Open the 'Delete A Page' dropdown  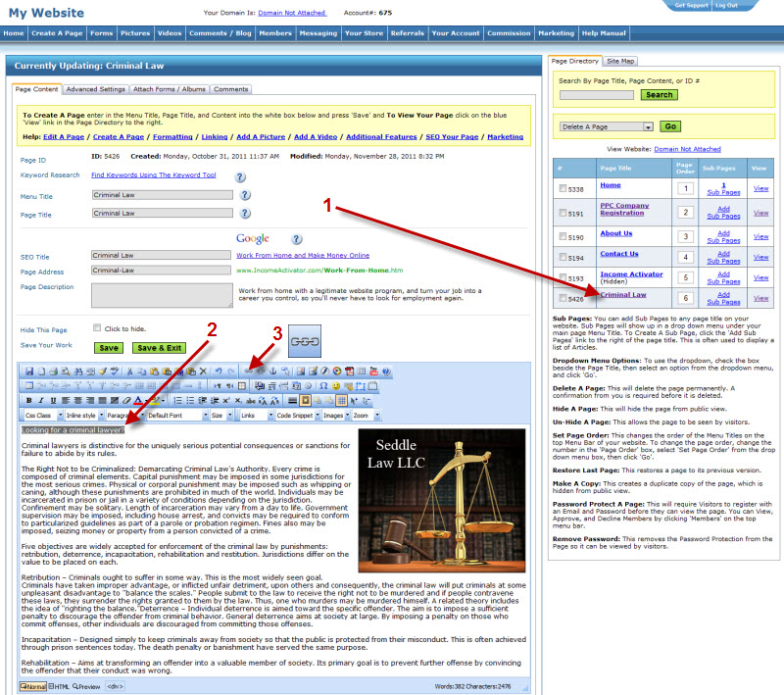tap(606, 126)
